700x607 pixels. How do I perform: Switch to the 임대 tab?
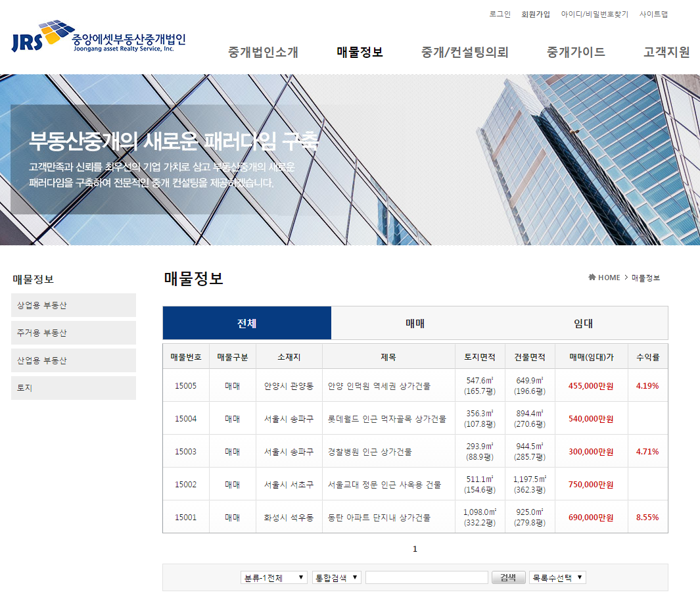pos(583,324)
